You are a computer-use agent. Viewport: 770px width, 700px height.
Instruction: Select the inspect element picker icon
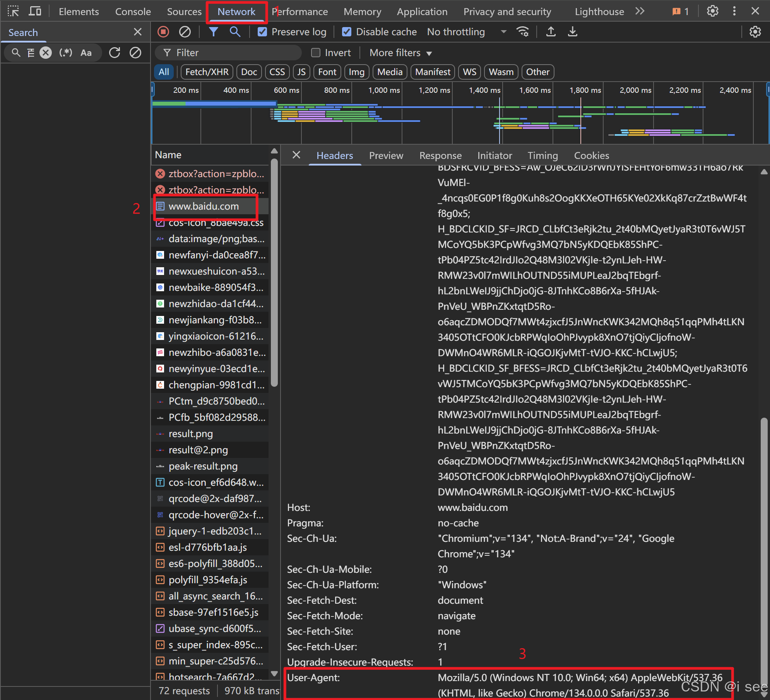coord(13,11)
